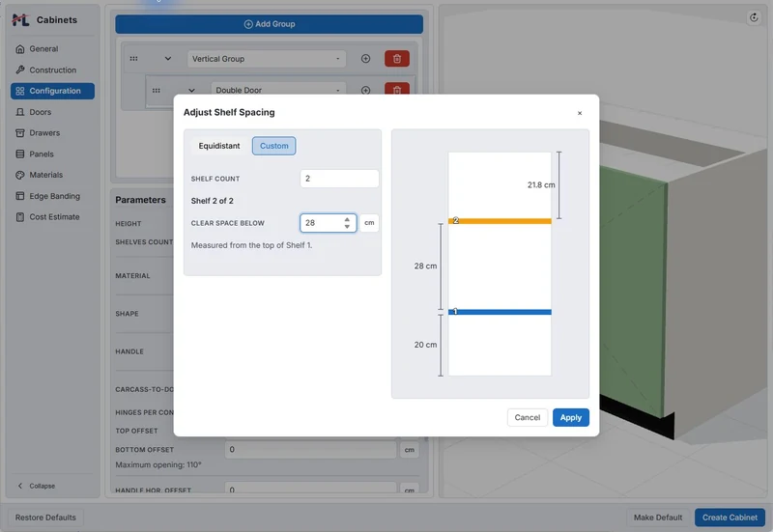Click the reset view icon in 3D viewport
The image size is (773, 532).
tap(754, 17)
